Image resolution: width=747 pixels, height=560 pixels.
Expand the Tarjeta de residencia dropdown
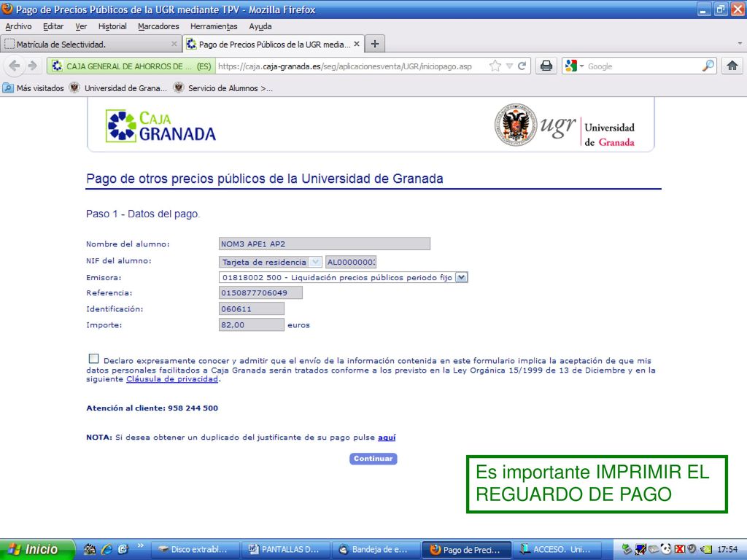coord(315,262)
